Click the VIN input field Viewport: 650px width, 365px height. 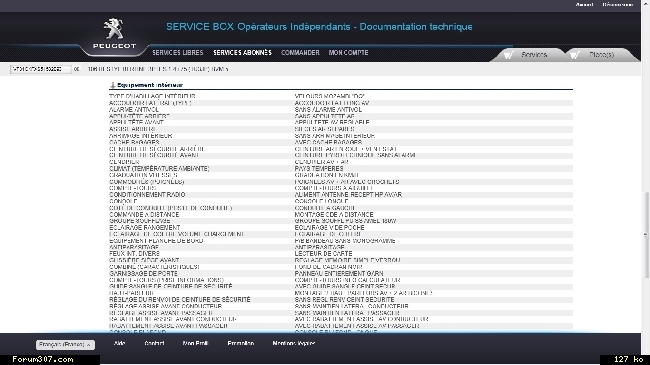point(40,69)
